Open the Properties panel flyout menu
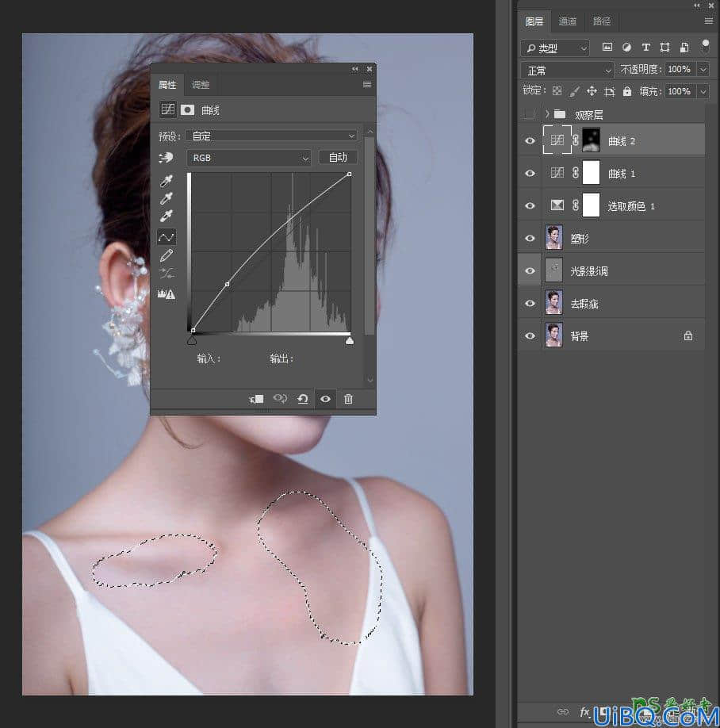Viewport: 720px width, 728px height. (x=366, y=85)
